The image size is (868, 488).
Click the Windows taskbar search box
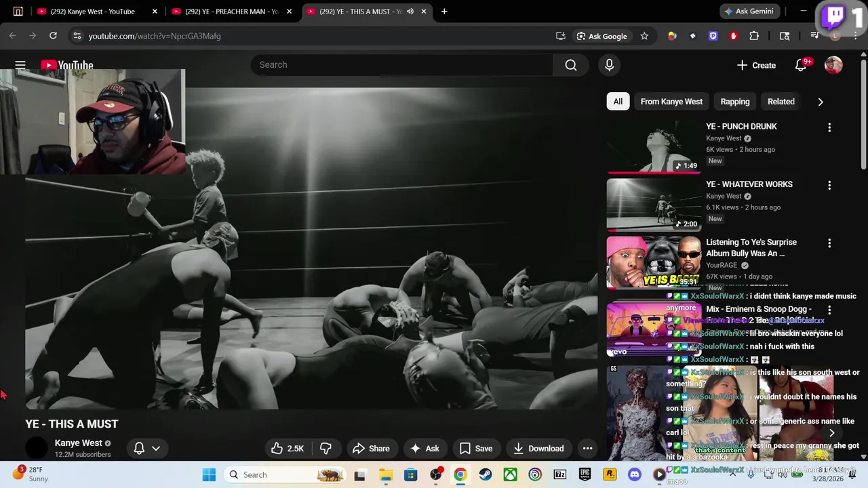pos(283,474)
